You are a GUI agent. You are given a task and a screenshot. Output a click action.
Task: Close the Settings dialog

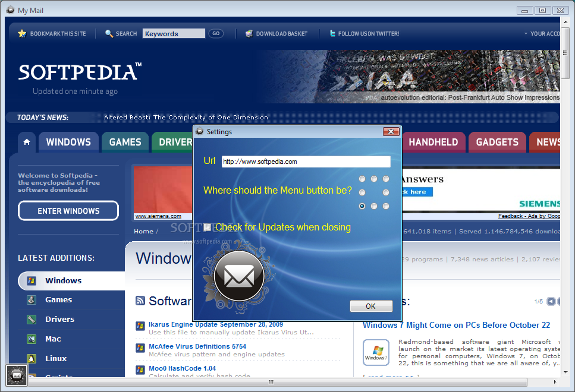coord(391,131)
